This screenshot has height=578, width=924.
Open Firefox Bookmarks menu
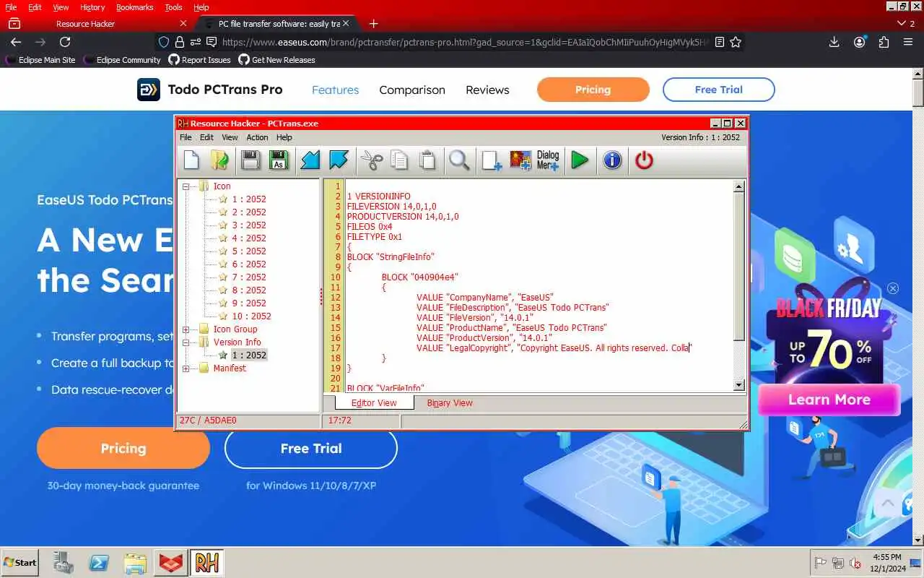click(134, 7)
